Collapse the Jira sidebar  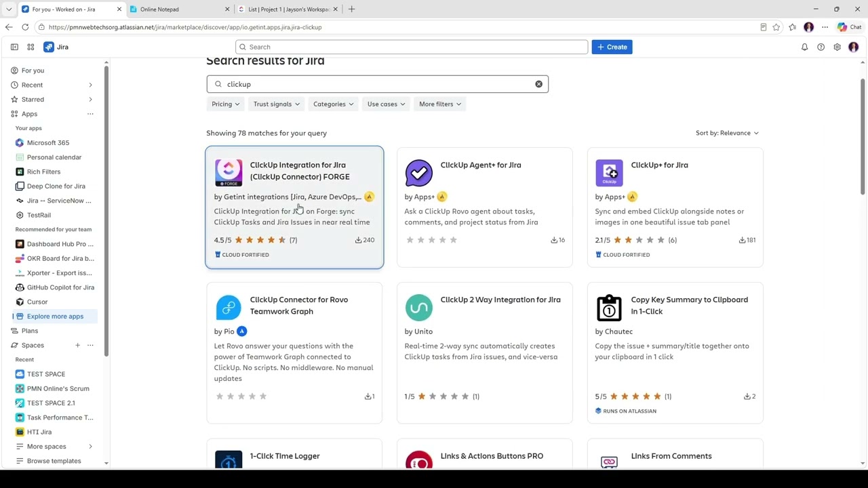(14, 47)
